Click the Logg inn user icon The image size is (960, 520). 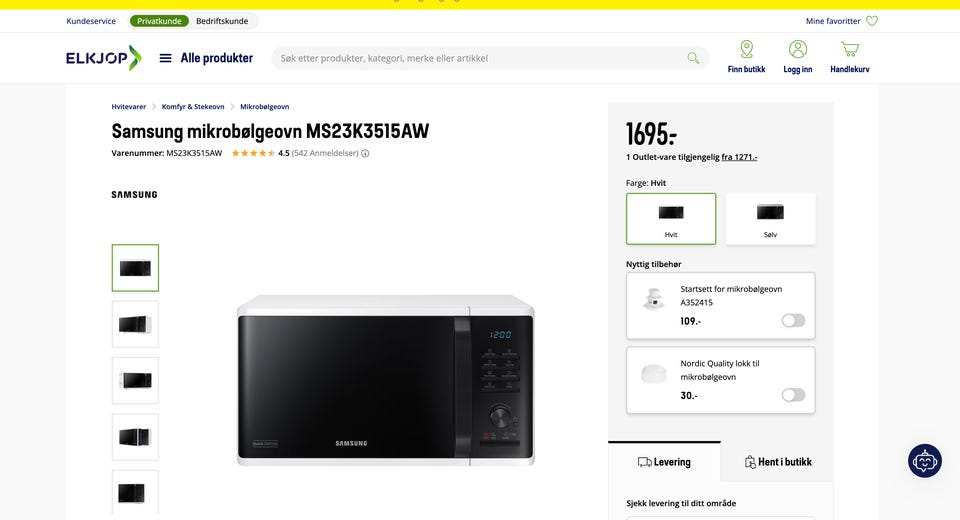pos(798,49)
